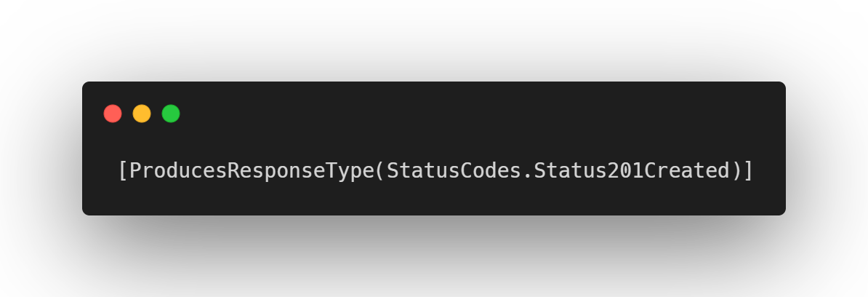Click the closing square bracket
Image resolution: width=868 pixels, height=297 pixels.
748,170
